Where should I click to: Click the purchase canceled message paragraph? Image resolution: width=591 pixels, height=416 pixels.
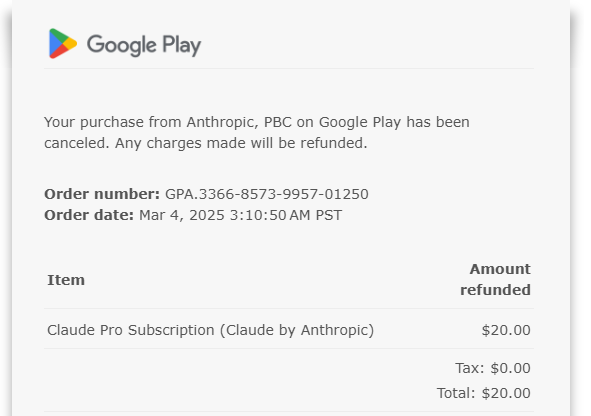point(257,133)
